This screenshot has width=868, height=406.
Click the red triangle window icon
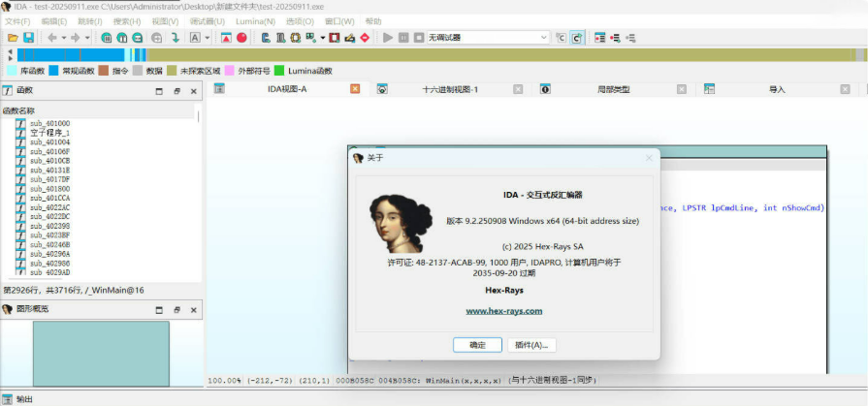[226, 38]
